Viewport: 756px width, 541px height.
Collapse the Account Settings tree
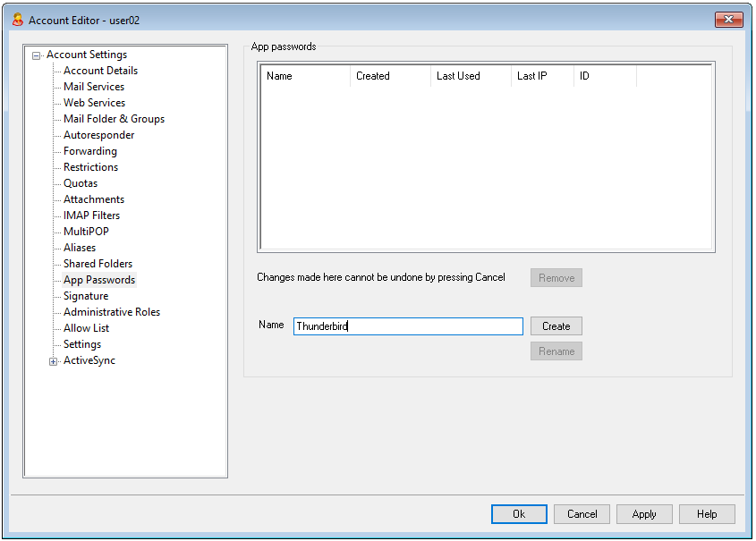(x=34, y=55)
